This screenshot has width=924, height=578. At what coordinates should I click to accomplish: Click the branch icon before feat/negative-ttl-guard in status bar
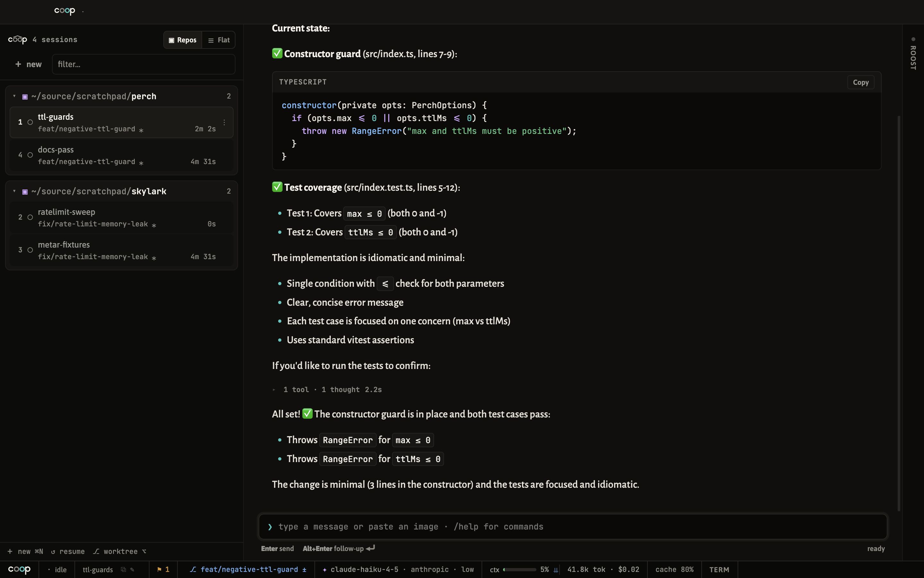[193, 570]
